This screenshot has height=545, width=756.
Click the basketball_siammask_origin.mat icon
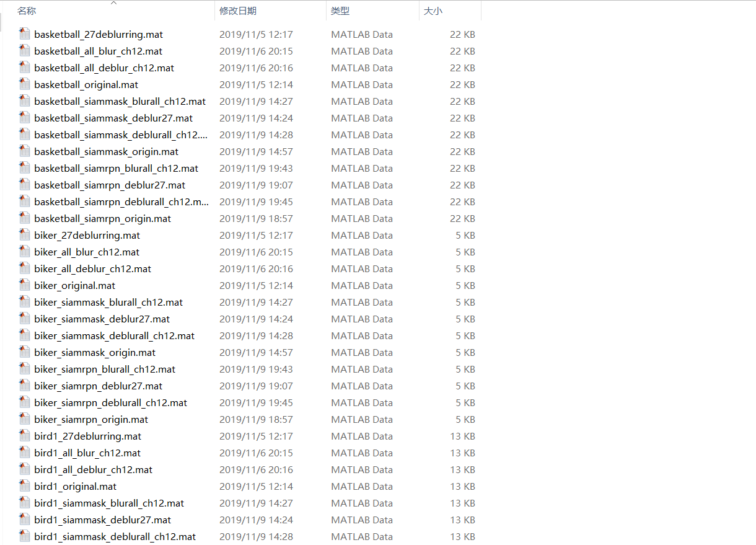pos(24,151)
